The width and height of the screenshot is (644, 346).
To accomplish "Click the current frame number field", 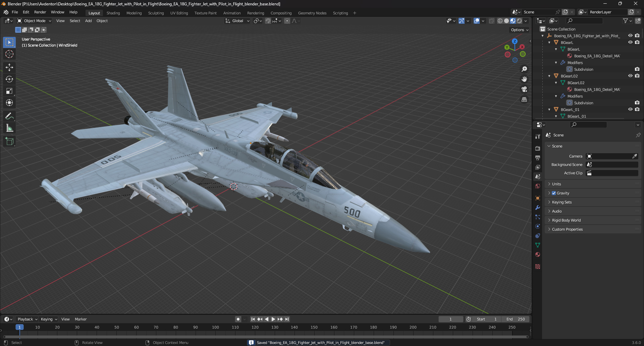I will (x=450, y=319).
